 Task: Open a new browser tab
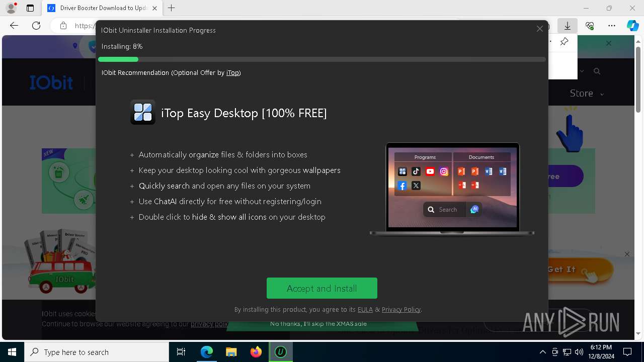[172, 8]
